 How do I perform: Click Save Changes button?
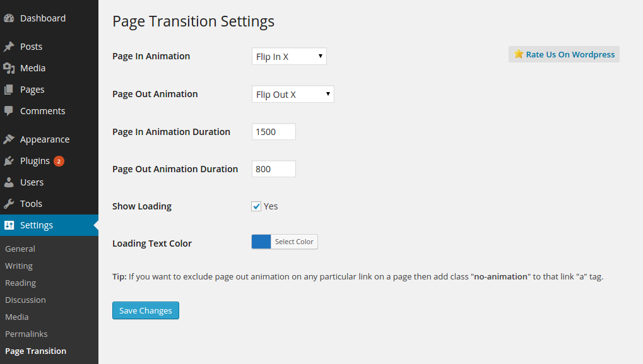[x=146, y=310]
